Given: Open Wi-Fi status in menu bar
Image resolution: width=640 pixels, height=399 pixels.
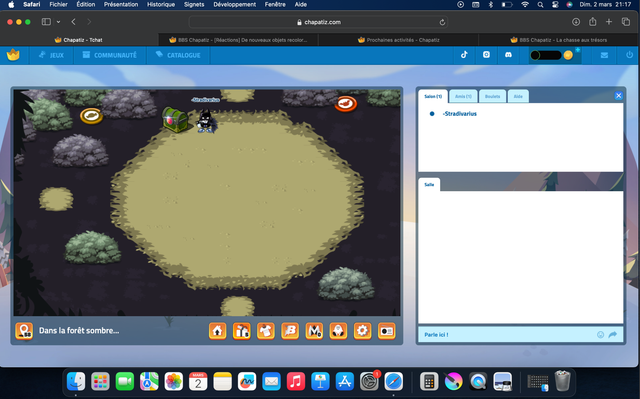Looking at the screenshot, I should click(x=525, y=5).
